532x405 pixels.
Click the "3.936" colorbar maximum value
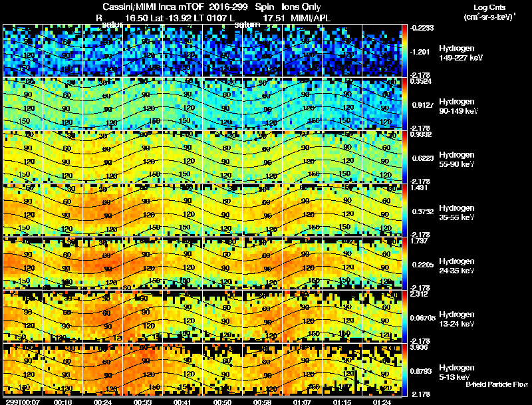(420, 347)
